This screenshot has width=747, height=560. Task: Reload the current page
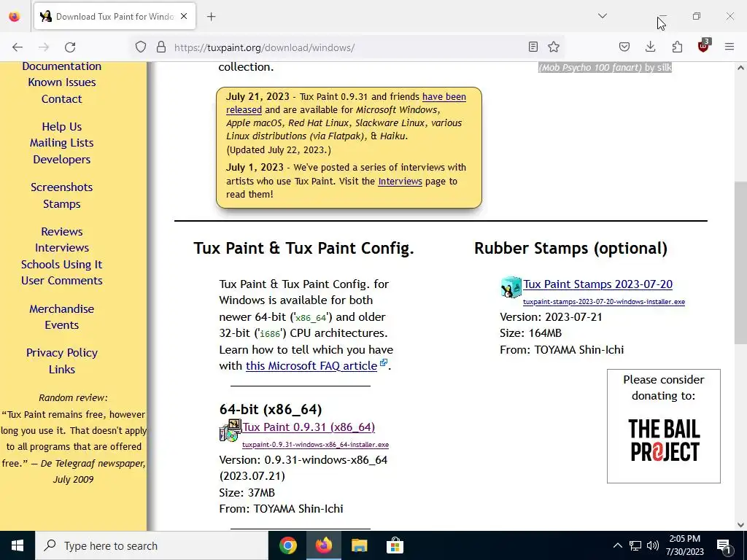(x=70, y=47)
